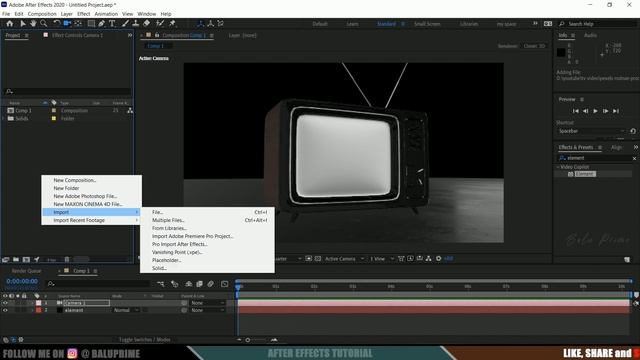
Task: Switch to the Align panel tab
Action: pyautogui.click(x=616, y=147)
